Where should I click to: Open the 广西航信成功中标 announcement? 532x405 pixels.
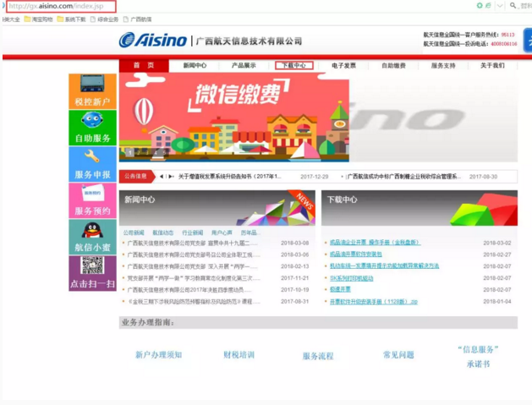point(403,177)
